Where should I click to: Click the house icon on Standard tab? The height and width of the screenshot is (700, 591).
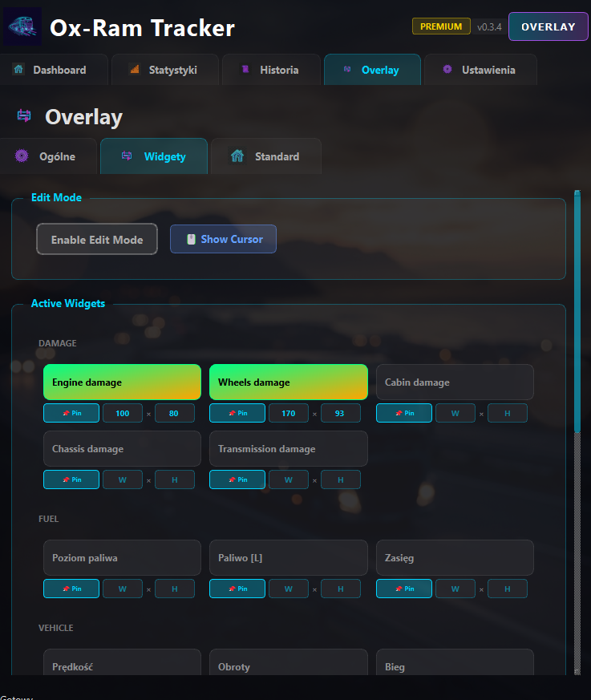[x=237, y=156]
